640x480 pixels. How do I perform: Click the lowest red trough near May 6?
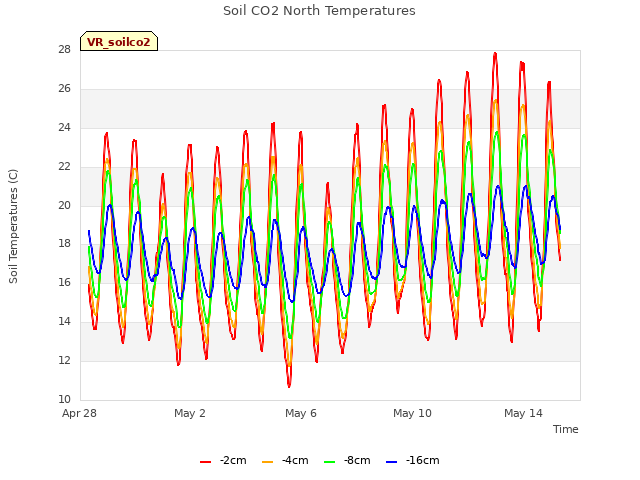point(289,386)
